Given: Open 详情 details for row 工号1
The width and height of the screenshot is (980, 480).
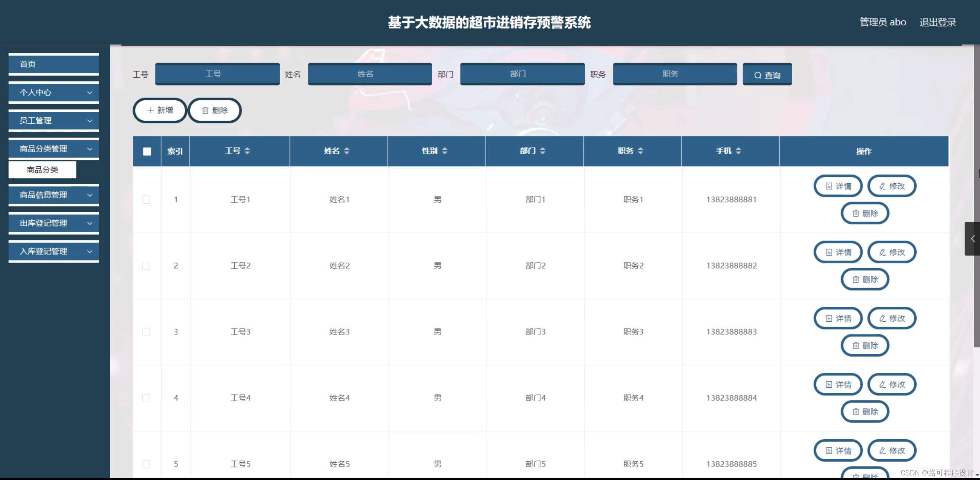Looking at the screenshot, I should tap(838, 186).
